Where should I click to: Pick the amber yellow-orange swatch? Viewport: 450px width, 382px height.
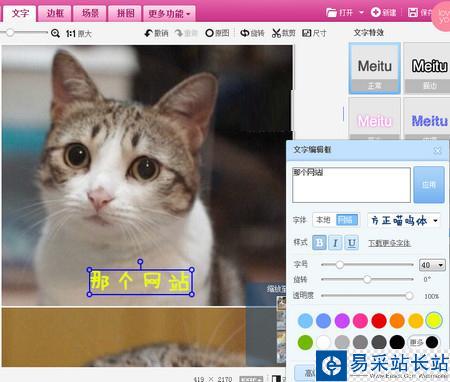tap(416, 321)
